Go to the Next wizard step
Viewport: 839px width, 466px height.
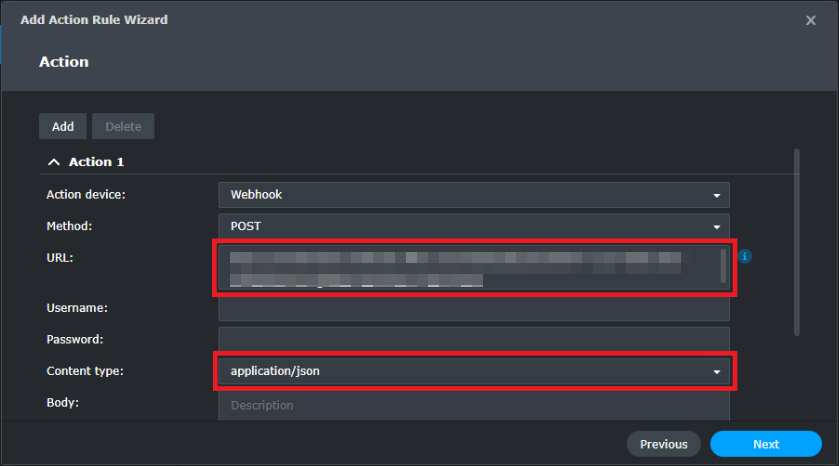[x=766, y=444]
